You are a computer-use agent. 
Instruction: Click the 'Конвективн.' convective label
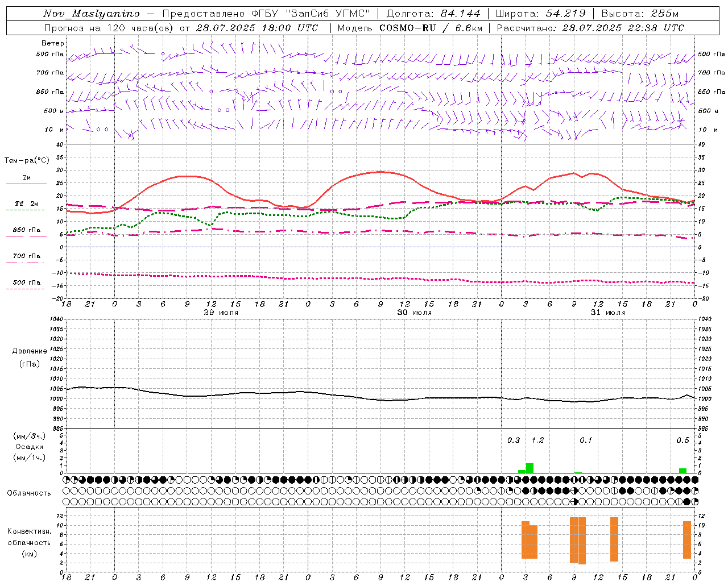pyautogui.click(x=30, y=531)
